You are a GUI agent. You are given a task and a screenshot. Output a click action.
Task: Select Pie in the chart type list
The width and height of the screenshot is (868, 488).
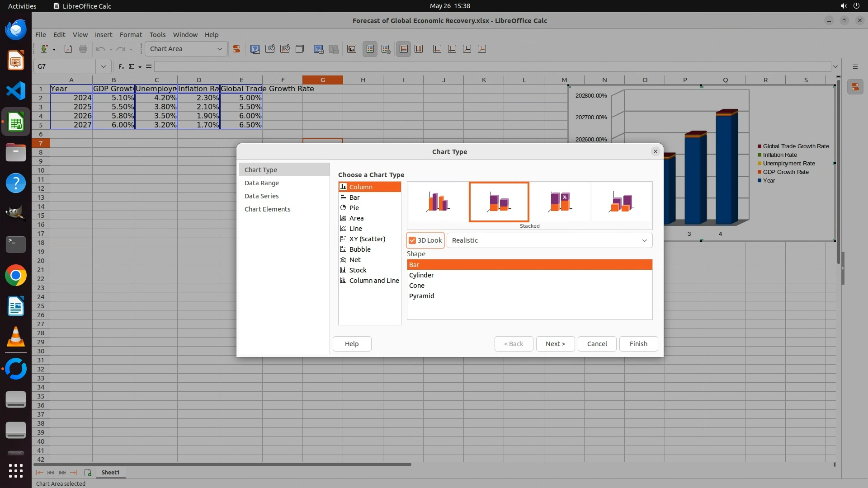coord(354,208)
